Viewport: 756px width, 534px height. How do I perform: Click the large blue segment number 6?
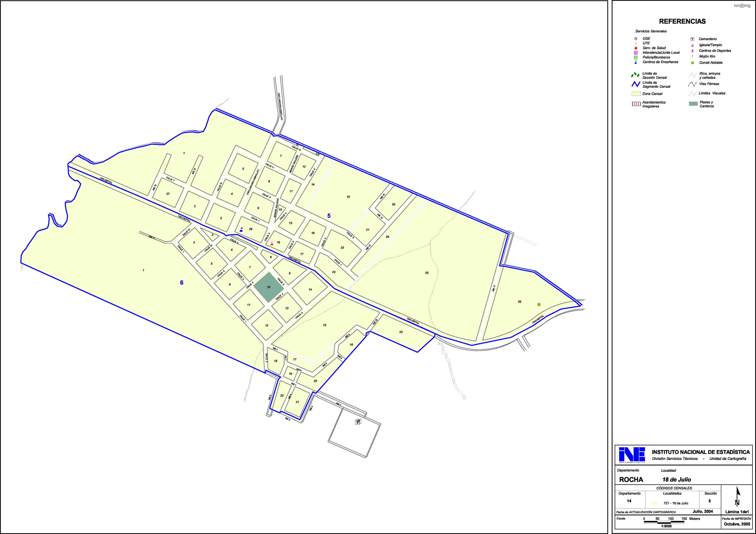pos(181,282)
